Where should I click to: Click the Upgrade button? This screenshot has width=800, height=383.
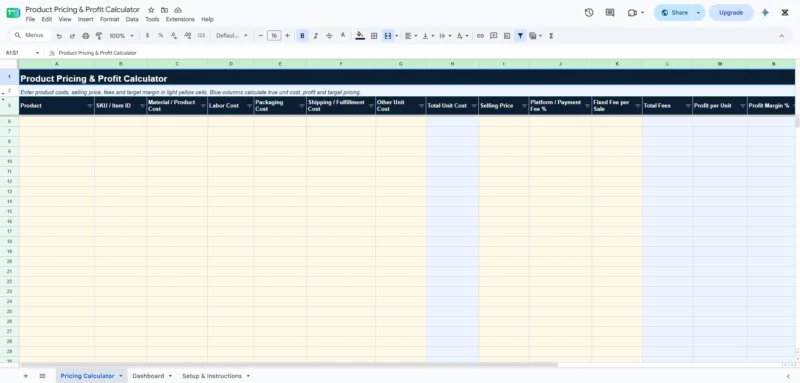[x=731, y=13]
